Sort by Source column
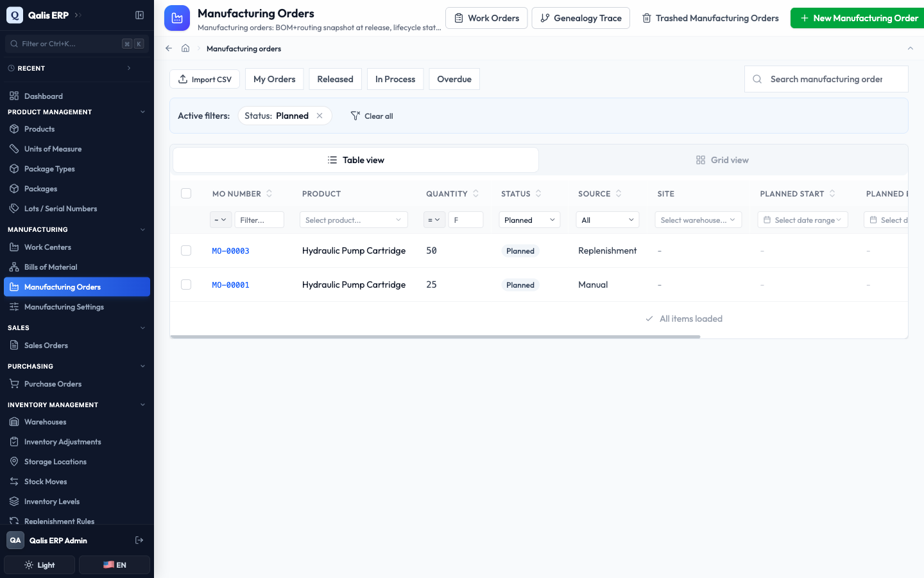The height and width of the screenshot is (578, 924). click(619, 193)
